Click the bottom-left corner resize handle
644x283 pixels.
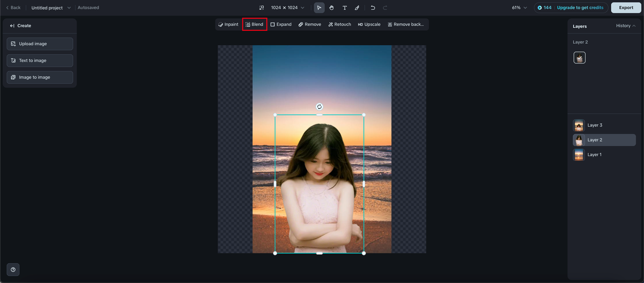click(275, 253)
